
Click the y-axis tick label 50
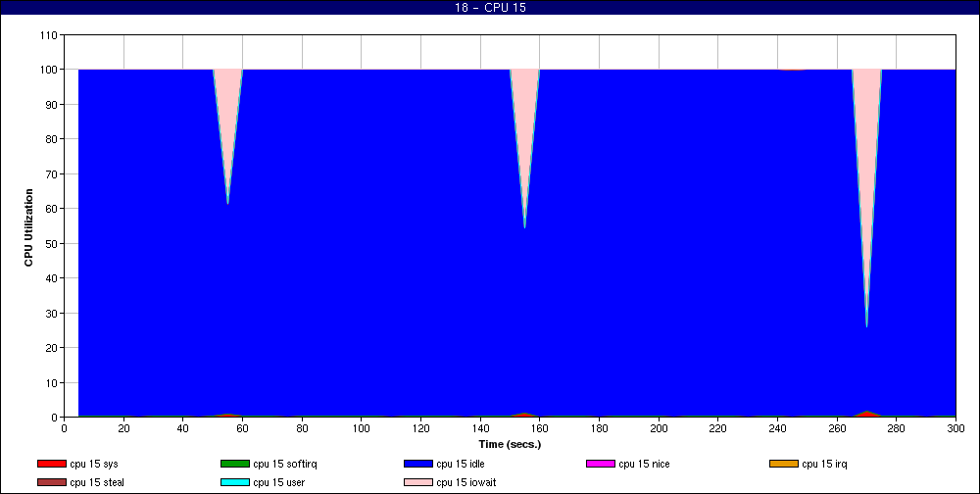53,243
